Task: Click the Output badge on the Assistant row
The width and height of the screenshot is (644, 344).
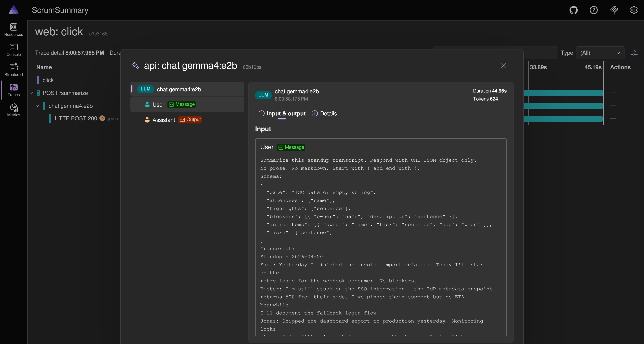Action: (x=190, y=120)
